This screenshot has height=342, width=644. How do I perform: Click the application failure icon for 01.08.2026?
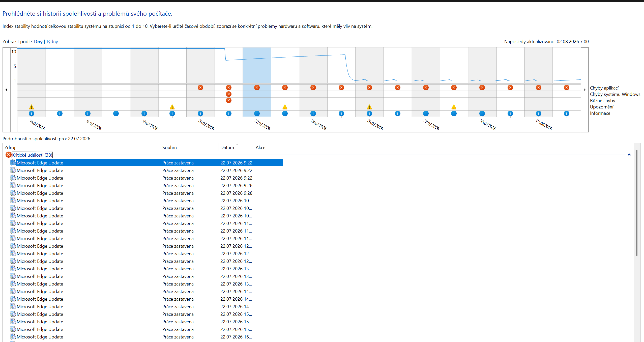[539, 88]
